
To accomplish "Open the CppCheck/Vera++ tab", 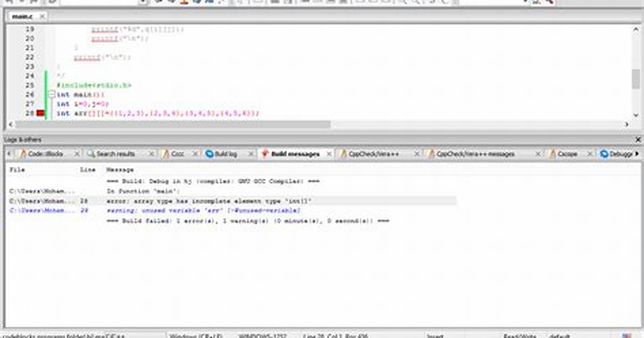I will tap(373, 154).
